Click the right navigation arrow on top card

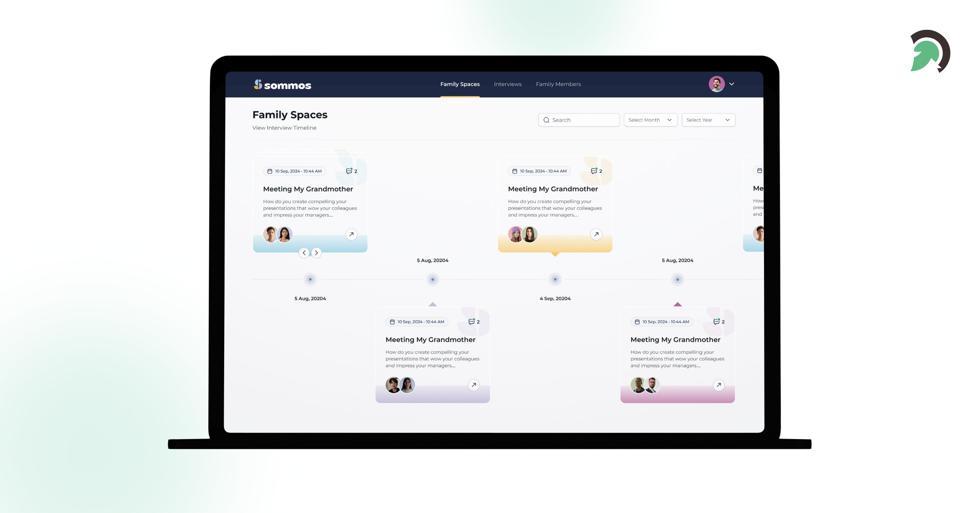point(316,252)
